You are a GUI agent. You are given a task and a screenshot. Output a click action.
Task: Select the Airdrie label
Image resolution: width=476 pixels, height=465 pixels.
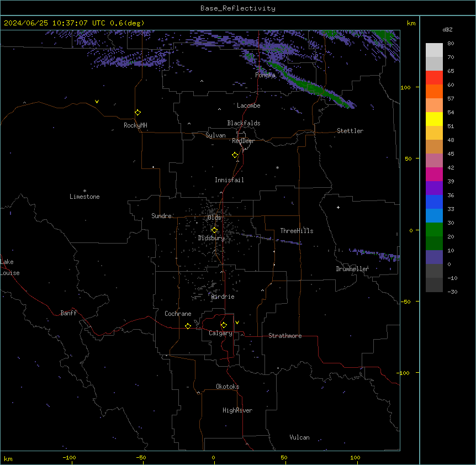(223, 297)
